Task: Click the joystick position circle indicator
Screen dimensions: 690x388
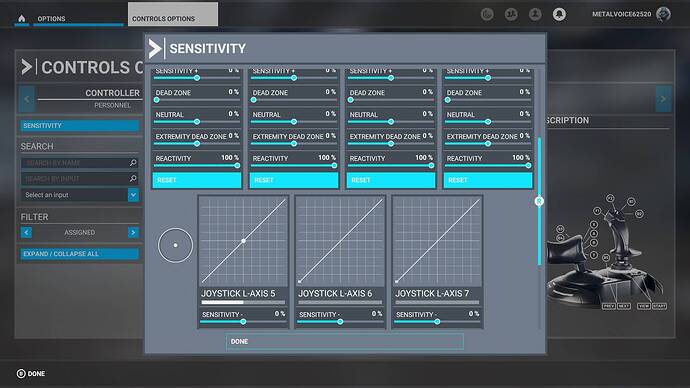Action: 175,245
